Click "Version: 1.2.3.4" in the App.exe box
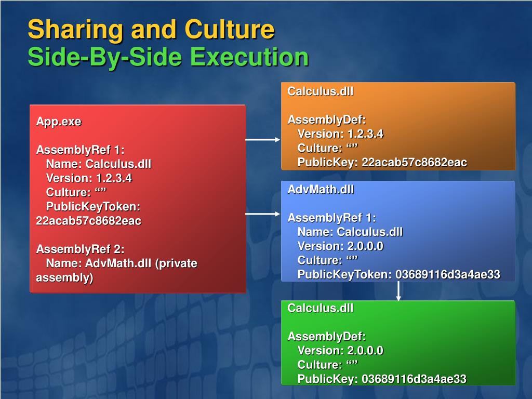The height and width of the screenshot is (399, 532). [89, 178]
